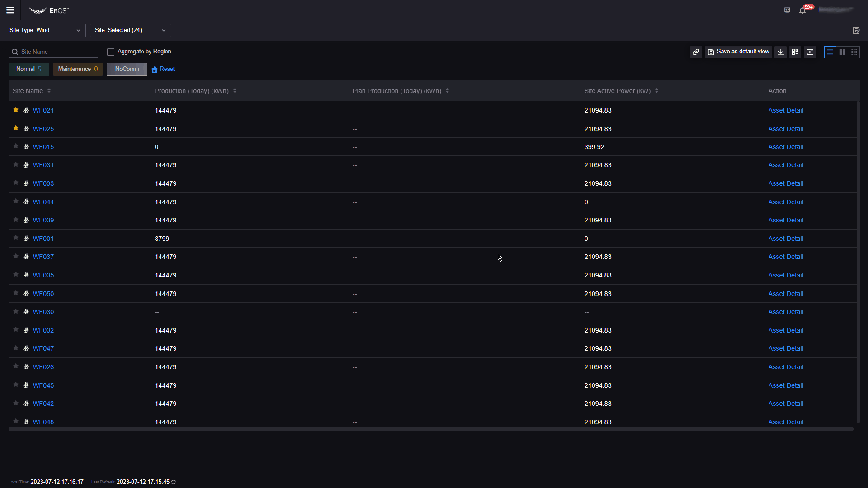The image size is (868, 488).
Task: Click the download export icon
Action: coord(780,52)
